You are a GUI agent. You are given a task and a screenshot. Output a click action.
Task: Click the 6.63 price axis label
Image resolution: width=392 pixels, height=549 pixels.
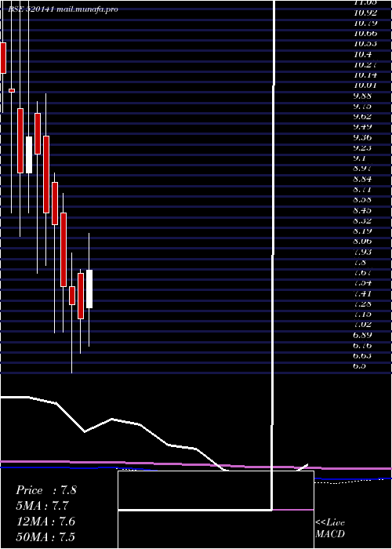(x=362, y=356)
